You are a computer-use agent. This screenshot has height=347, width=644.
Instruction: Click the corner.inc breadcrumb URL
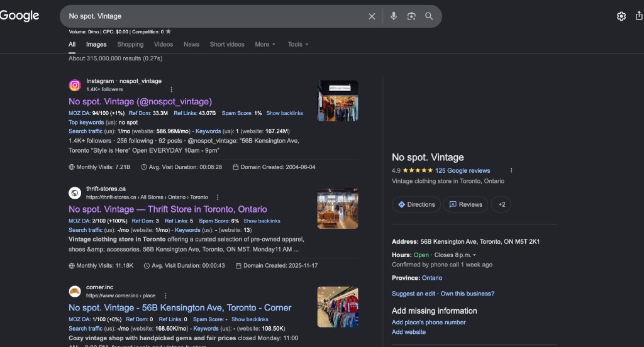click(121, 295)
